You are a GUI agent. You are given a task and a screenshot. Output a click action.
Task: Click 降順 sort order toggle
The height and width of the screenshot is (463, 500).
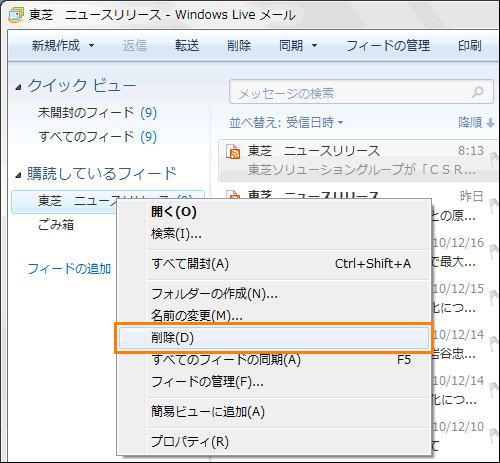tap(470, 123)
